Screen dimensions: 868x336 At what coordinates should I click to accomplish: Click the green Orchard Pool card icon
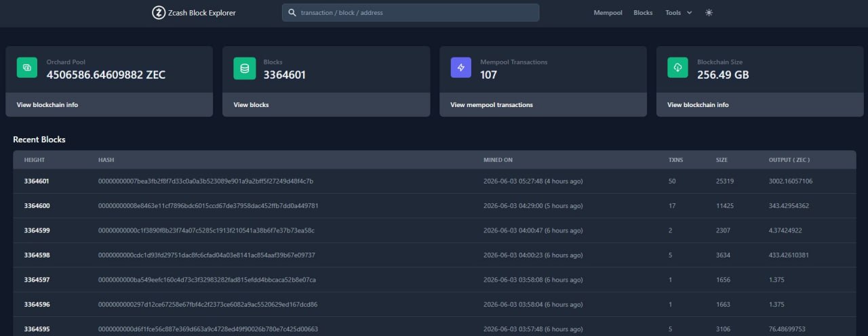(28, 68)
